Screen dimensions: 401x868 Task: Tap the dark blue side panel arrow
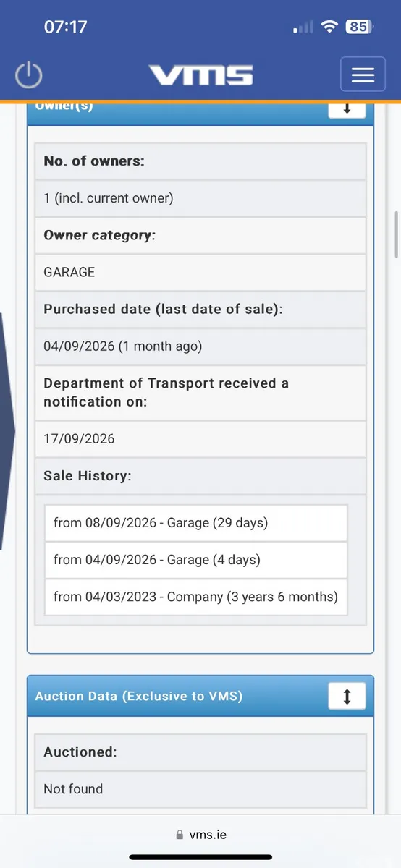click(7, 430)
